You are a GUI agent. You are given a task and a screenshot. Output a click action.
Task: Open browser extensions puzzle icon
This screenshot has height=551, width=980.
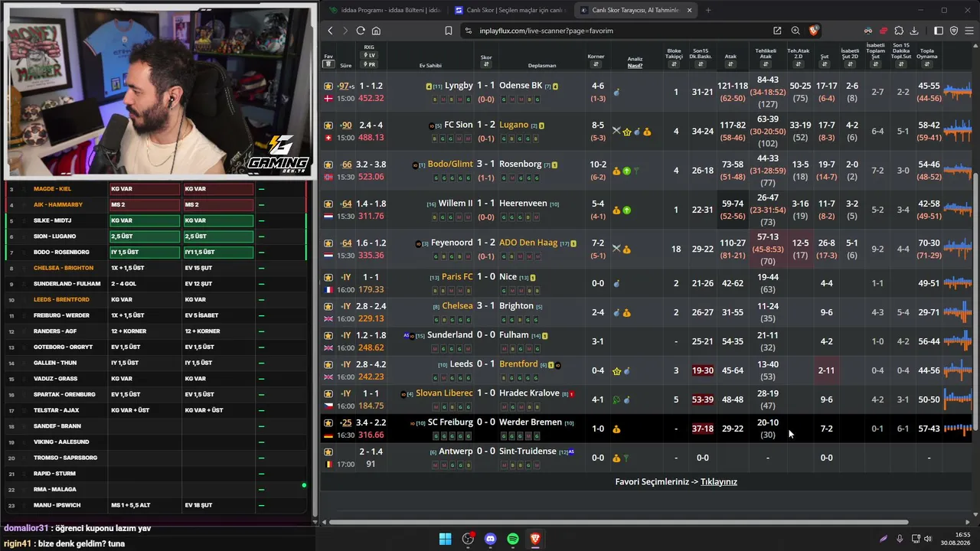pos(899,31)
